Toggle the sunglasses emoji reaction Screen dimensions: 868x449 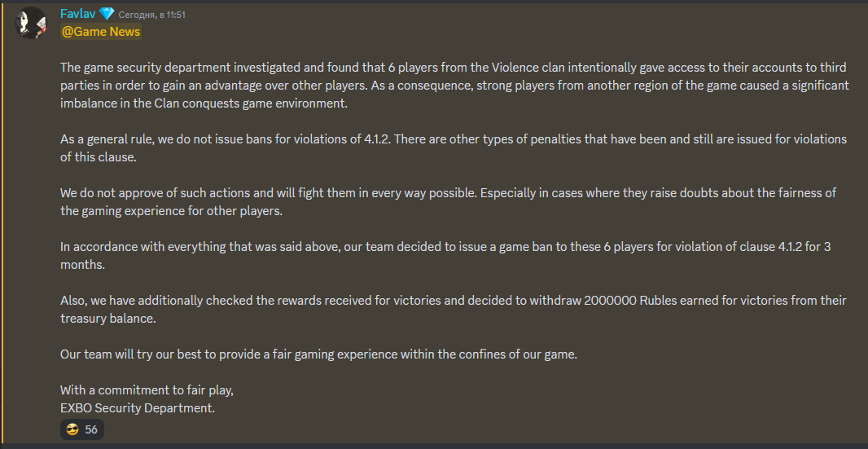[x=82, y=429]
